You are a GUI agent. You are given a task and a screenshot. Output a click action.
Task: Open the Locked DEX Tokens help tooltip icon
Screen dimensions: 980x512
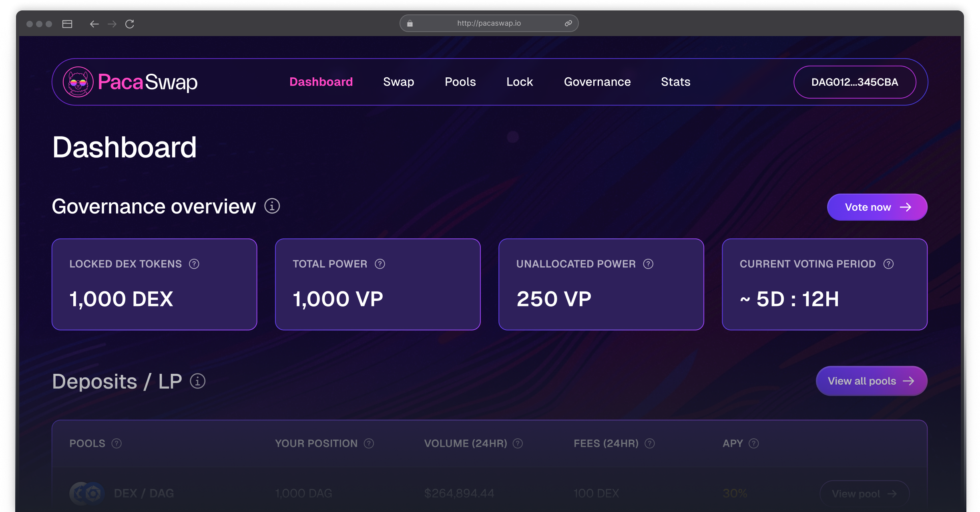[194, 264]
